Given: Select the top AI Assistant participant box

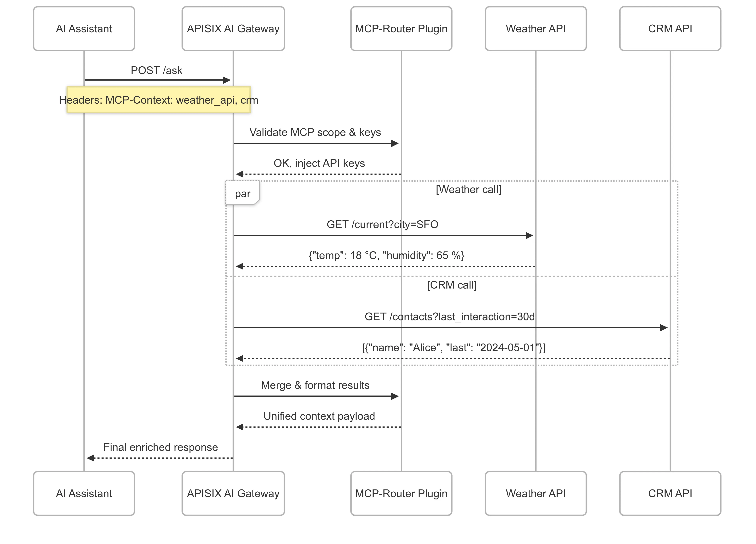Looking at the screenshot, I should tap(84, 29).
